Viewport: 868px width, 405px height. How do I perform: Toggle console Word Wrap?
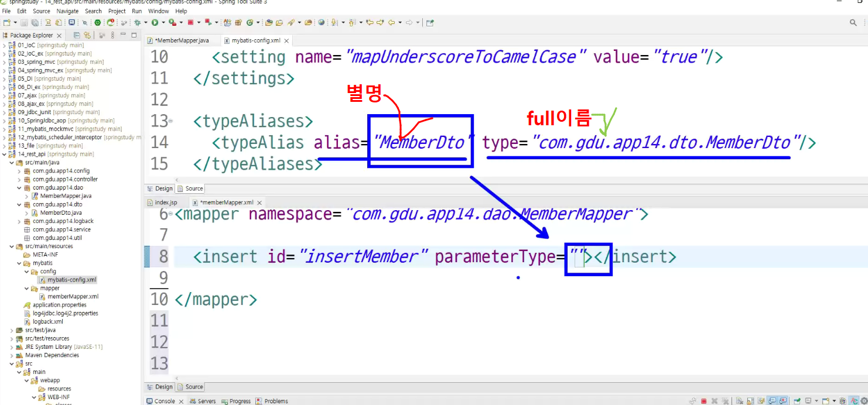coord(761,401)
